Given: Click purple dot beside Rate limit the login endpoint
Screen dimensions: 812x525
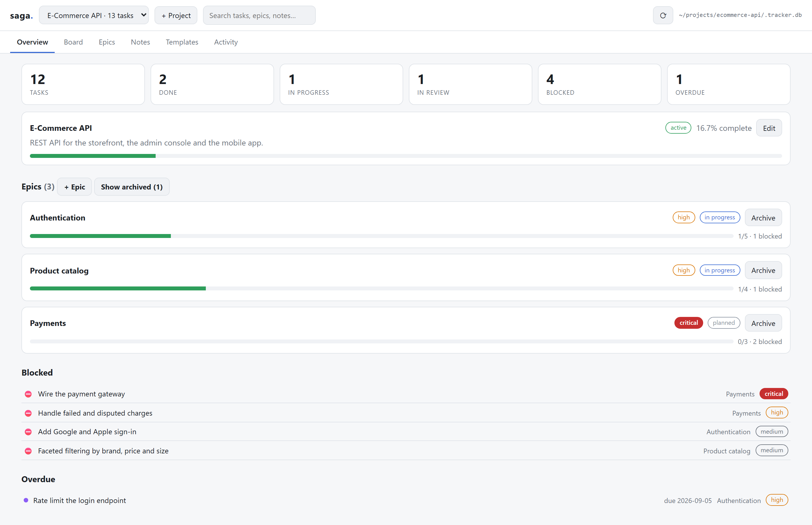Looking at the screenshot, I should 26,500.
